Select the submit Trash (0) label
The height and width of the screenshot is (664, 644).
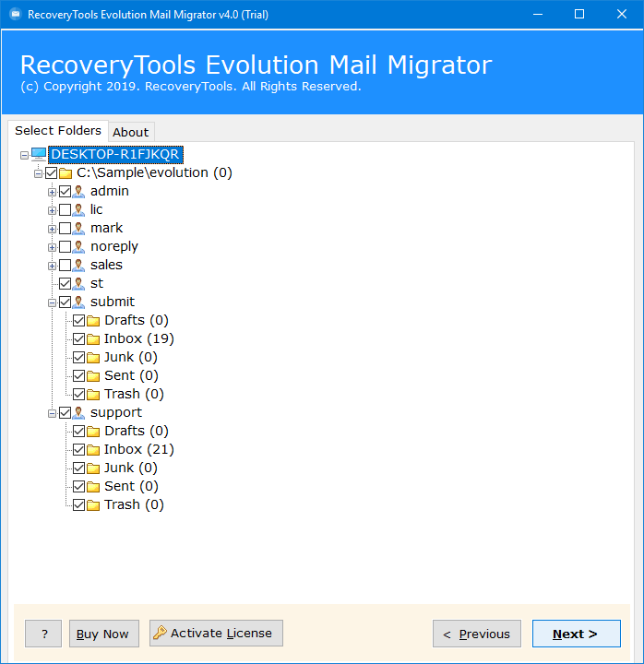tap(134, 395)
